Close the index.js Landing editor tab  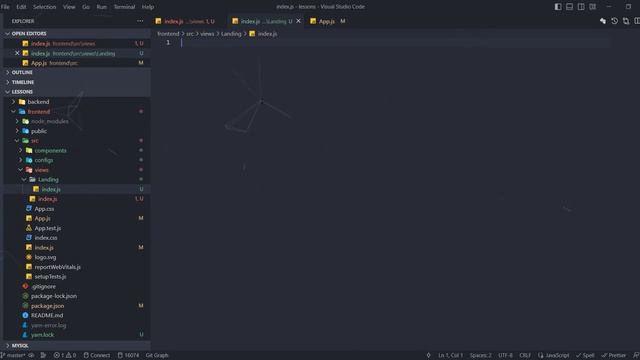click(298, 21)
